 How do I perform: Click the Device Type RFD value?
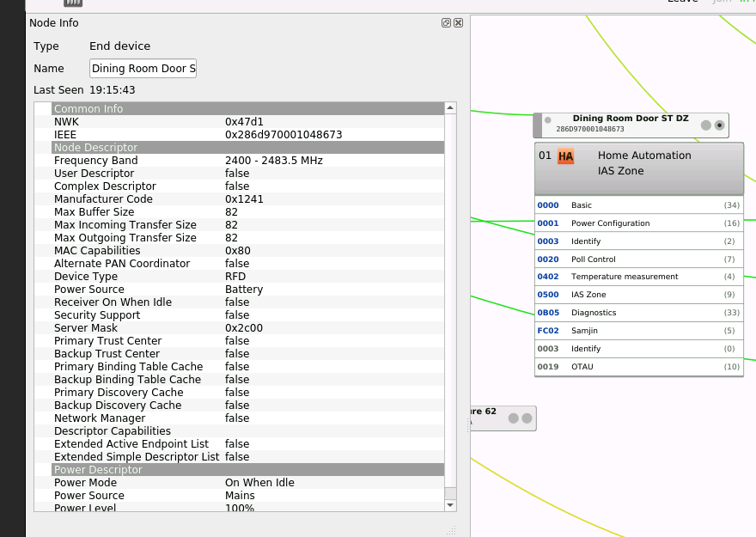tap(235, 277)
